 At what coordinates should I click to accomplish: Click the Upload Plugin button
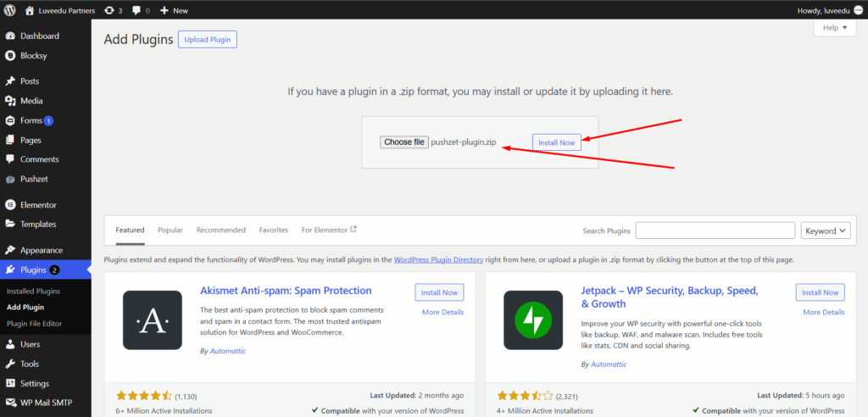[x=208, y=40]
